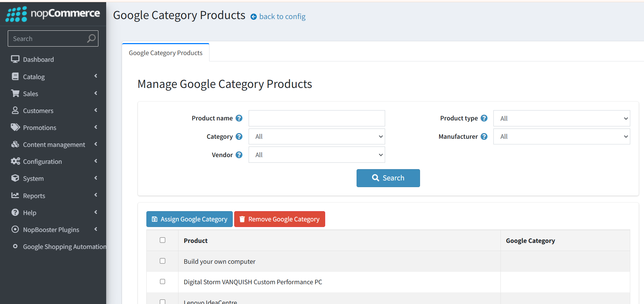
Task: Open the Vendor dropdown
Action: [x=317, y=155]
